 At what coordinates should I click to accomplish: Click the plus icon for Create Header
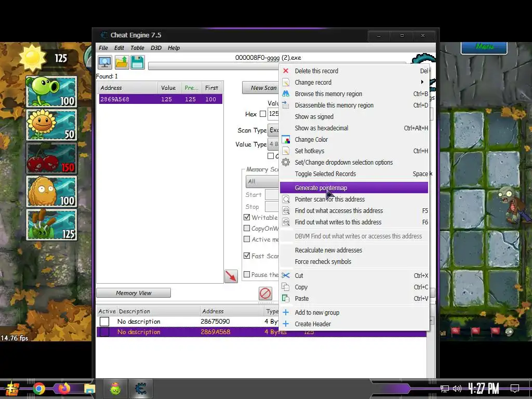tap(286, 324)
